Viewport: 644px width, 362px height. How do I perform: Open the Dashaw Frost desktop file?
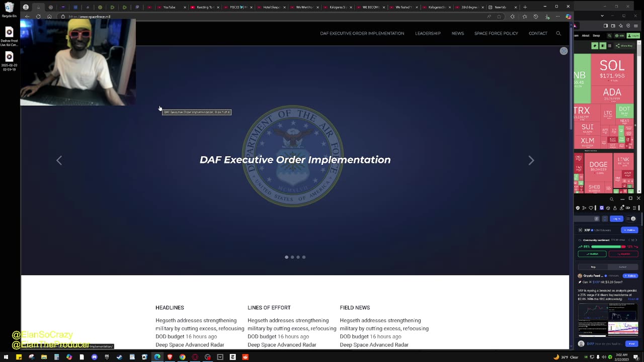pyautogui.click(x=9, y=37)
